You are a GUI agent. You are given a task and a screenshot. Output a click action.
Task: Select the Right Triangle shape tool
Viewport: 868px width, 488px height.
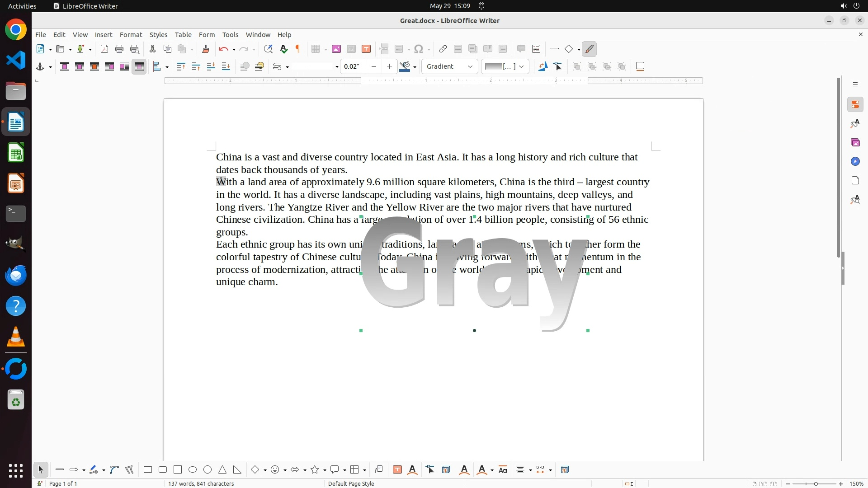pyautogui.click(x=237, y=470)
